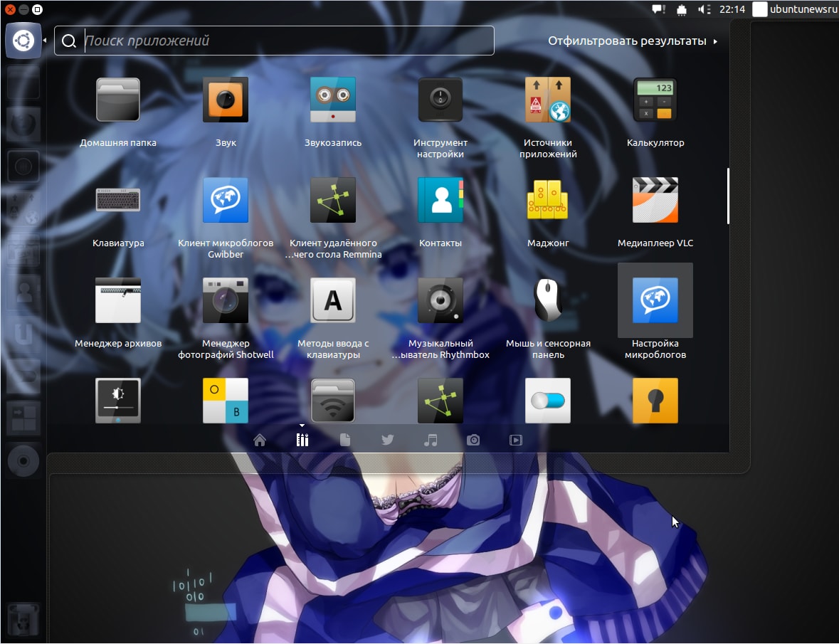Switch to the Music lens

point(431,440)
